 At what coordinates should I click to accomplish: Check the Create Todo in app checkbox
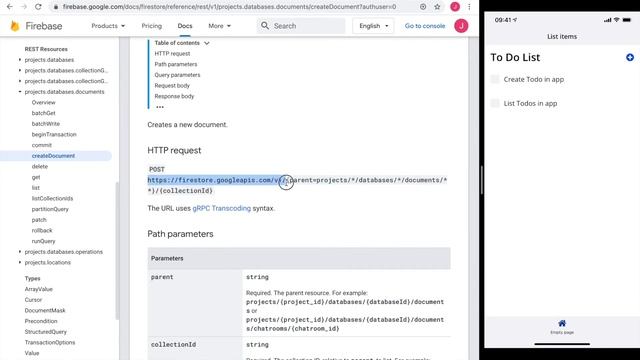pyautogui.click(x=495, y=79)
